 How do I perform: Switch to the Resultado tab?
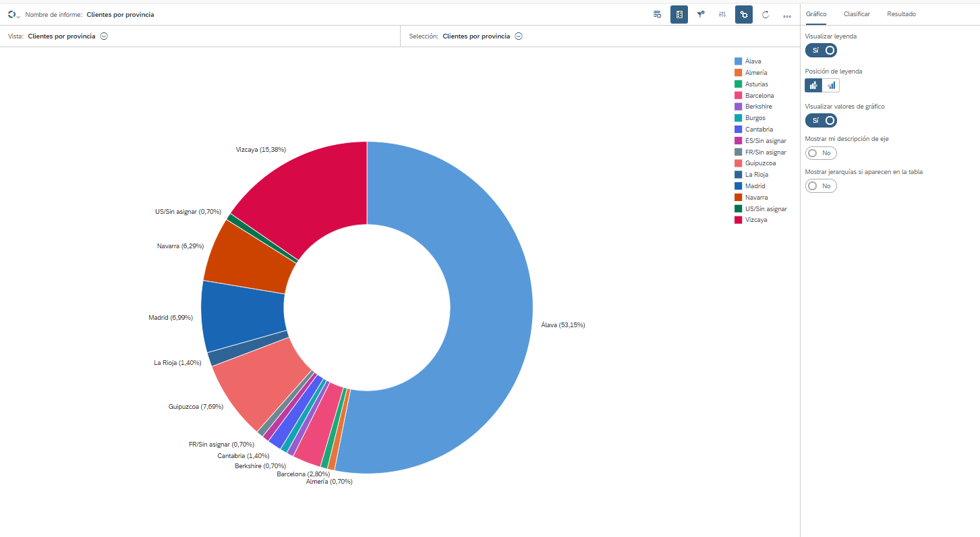point(901,14)
